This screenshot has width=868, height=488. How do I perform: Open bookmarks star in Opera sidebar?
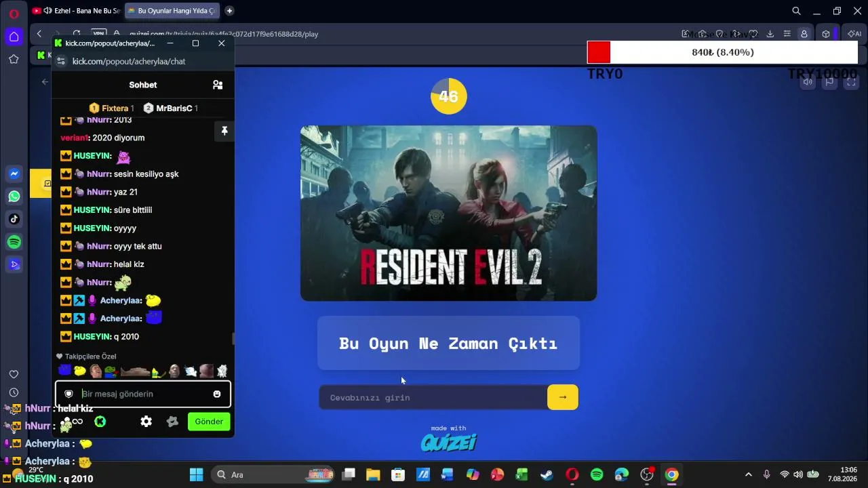point(14,60)
